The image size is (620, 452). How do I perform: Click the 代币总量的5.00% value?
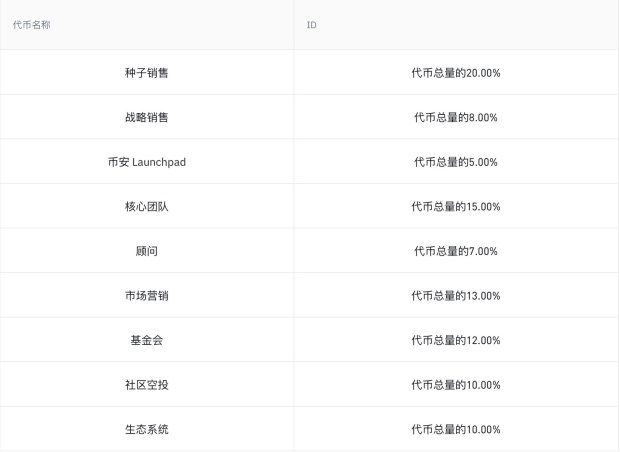coord(456,162)
